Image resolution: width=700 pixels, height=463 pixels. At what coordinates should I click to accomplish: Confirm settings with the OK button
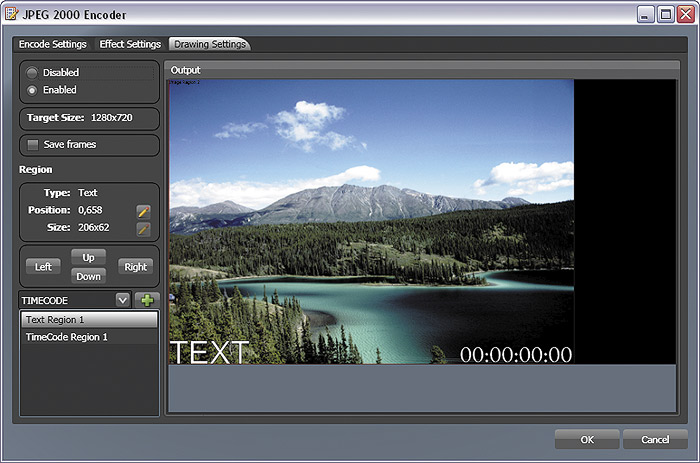(x=587, y=439)
